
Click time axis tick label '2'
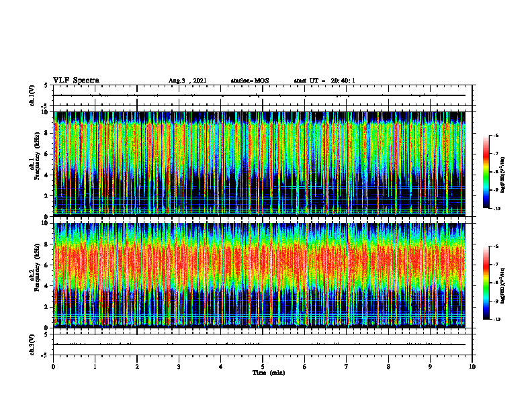coord(137,367)
